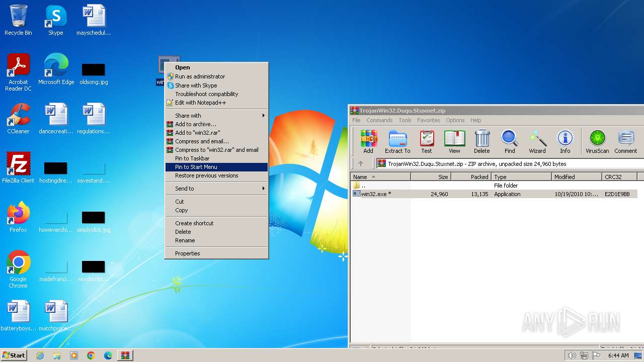644x362 pixels.
Task: Choose Rename in the context menu
Action: pyautogui.click(x=217, y=240)
